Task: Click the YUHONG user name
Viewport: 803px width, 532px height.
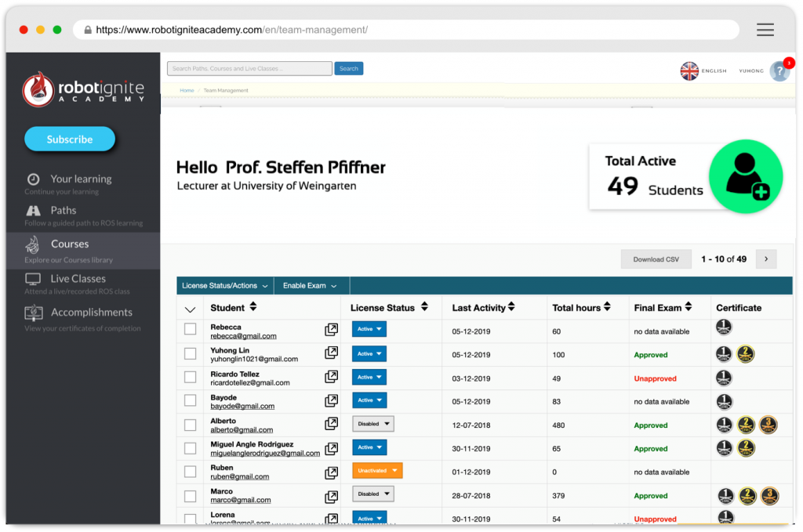Action: 750,71
